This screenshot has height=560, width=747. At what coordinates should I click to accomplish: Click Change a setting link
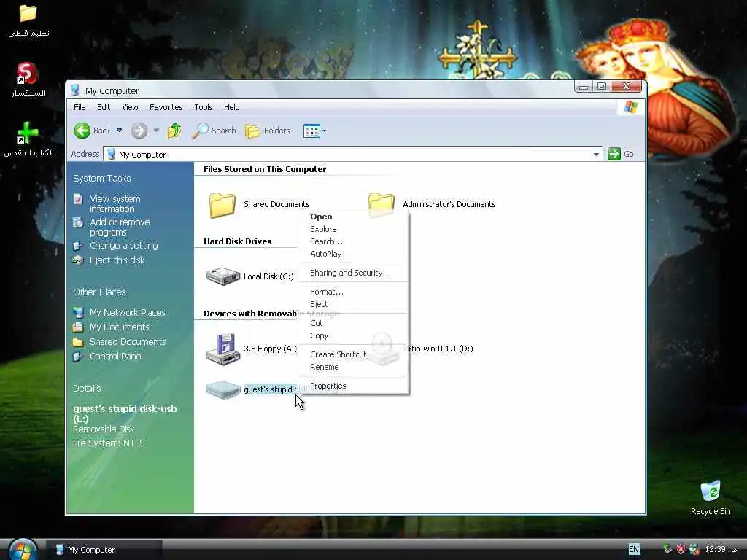click(123, 246)
